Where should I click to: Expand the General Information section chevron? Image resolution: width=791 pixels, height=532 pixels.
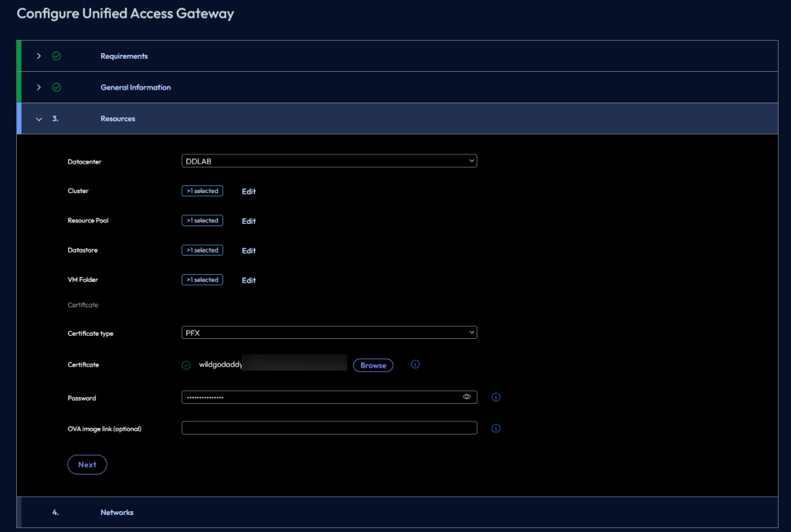[x=39, y=87]
